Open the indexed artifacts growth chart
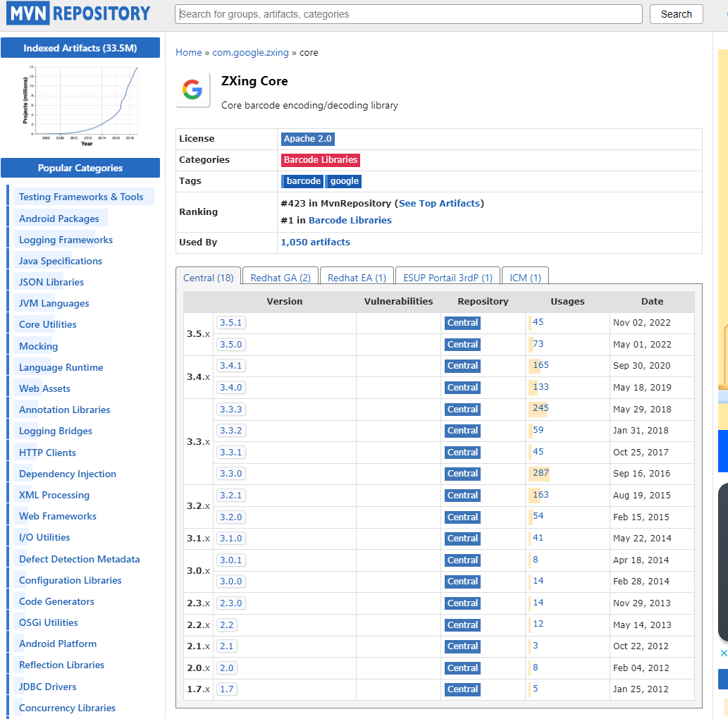Screen dimensions: 728x719 click(x=80, y=106)
